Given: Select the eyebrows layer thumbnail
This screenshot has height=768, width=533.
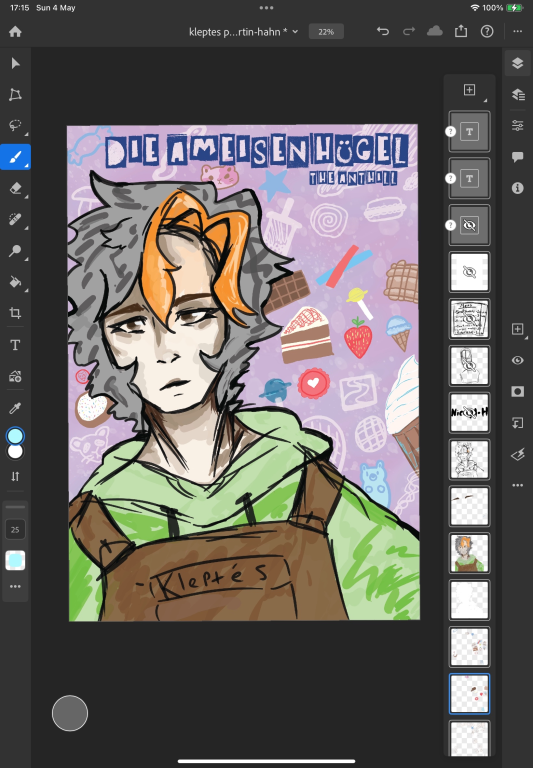Looking at the screenshot, I should point(469,506).
